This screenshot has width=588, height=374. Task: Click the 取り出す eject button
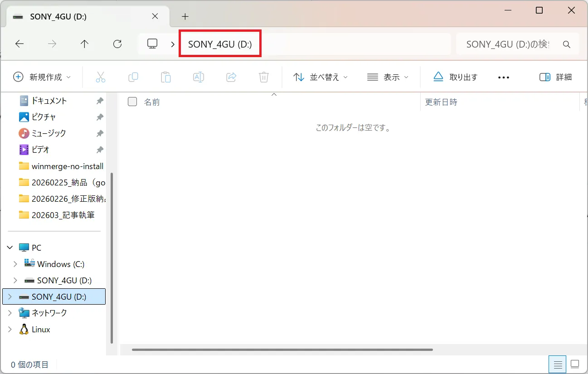(x=455, y=77)
